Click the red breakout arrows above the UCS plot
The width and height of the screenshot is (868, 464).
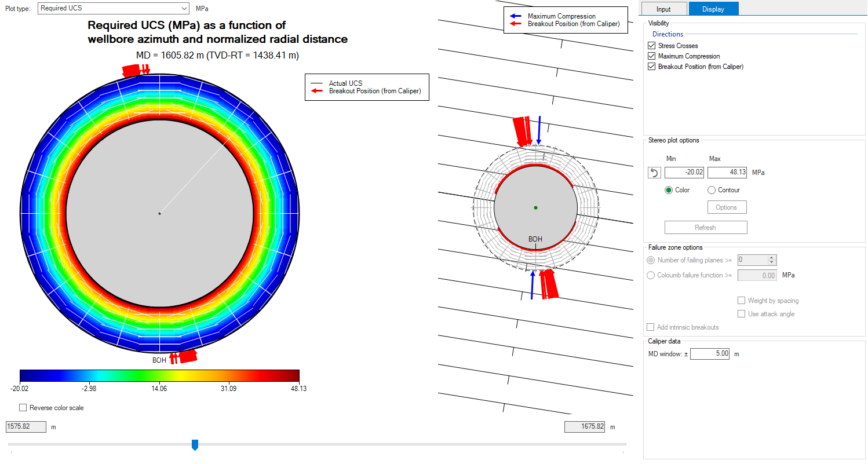[x=136, y=70]
